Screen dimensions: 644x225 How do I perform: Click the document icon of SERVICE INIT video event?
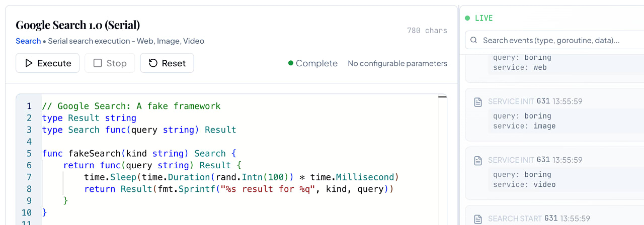[x=478, y=161]
